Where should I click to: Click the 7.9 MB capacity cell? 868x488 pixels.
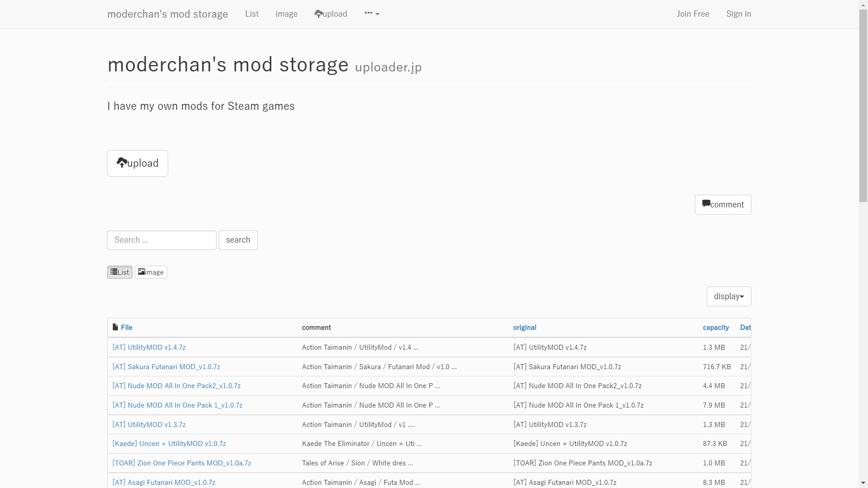point(714,405)
